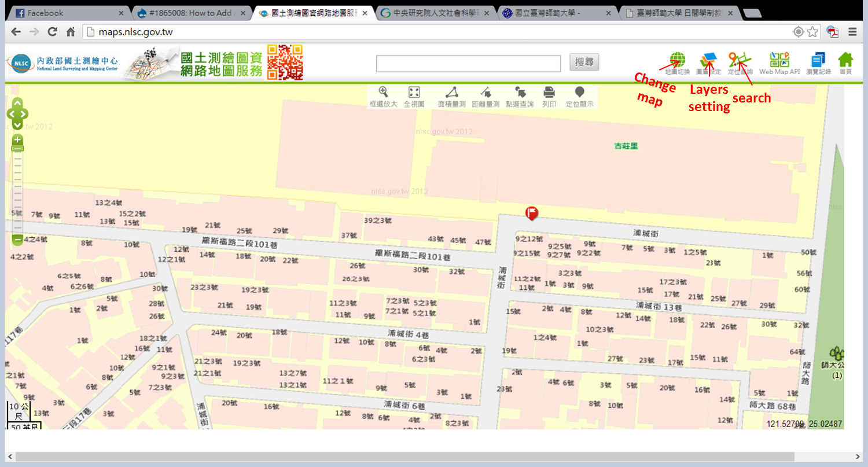
Task: Print the map with 列印 tool
Action: 549,97
